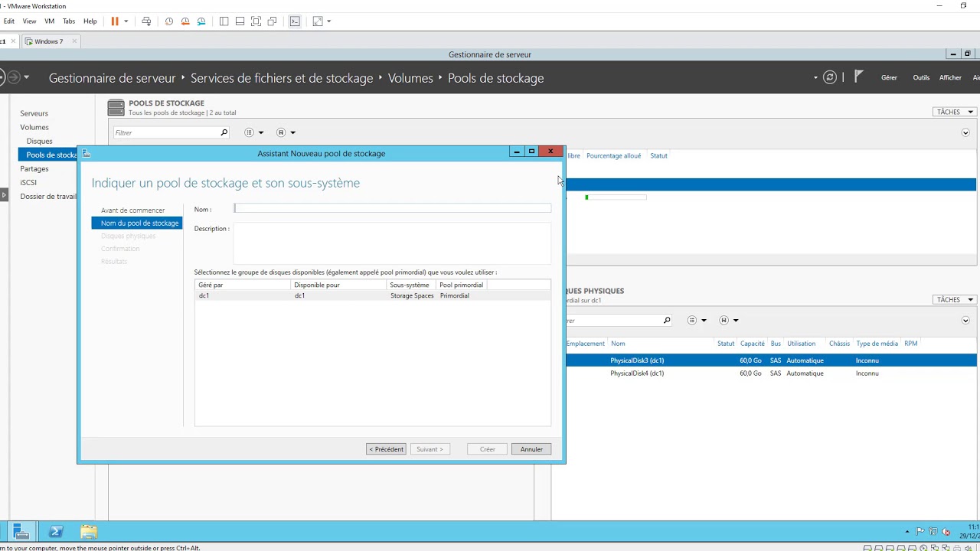Open the power options dropdown next to pause
The image size is (980, 551).
tap(126, 21)
